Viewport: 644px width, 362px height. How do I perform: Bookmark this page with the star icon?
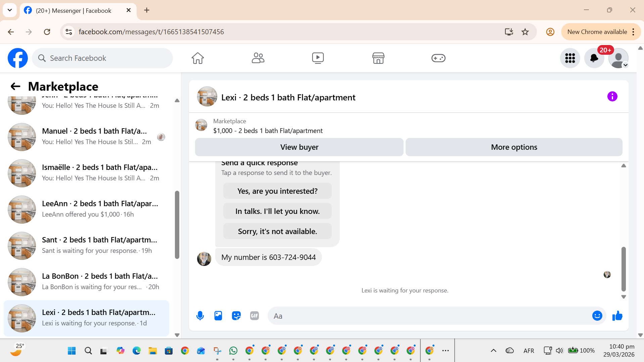(x=525, y=32)
